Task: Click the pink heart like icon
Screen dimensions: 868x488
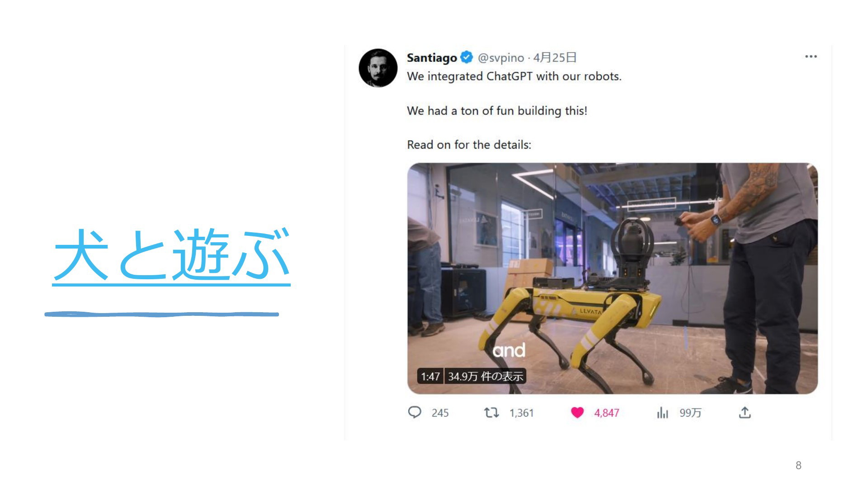Action: point(577,412)
